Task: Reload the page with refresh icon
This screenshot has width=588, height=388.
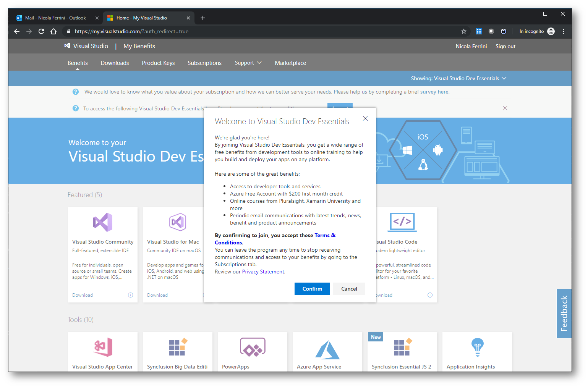Action: pyautogui.click(x=41, y=31)
